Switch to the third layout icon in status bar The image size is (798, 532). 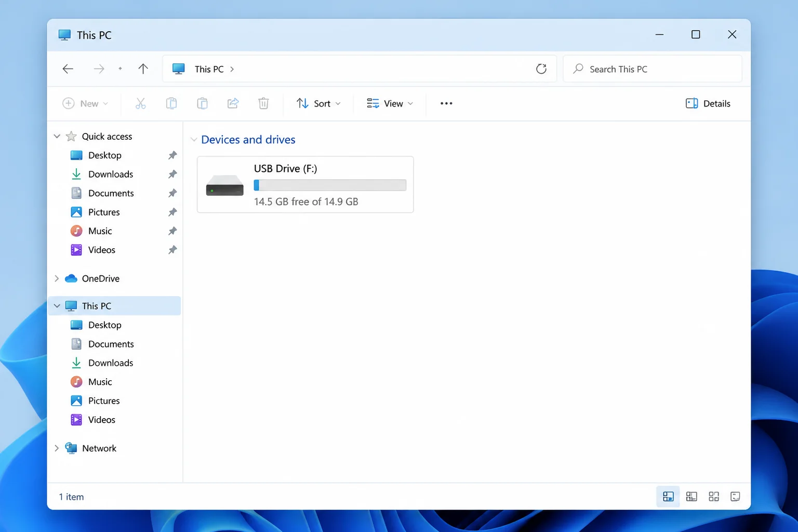click(714, 497)
